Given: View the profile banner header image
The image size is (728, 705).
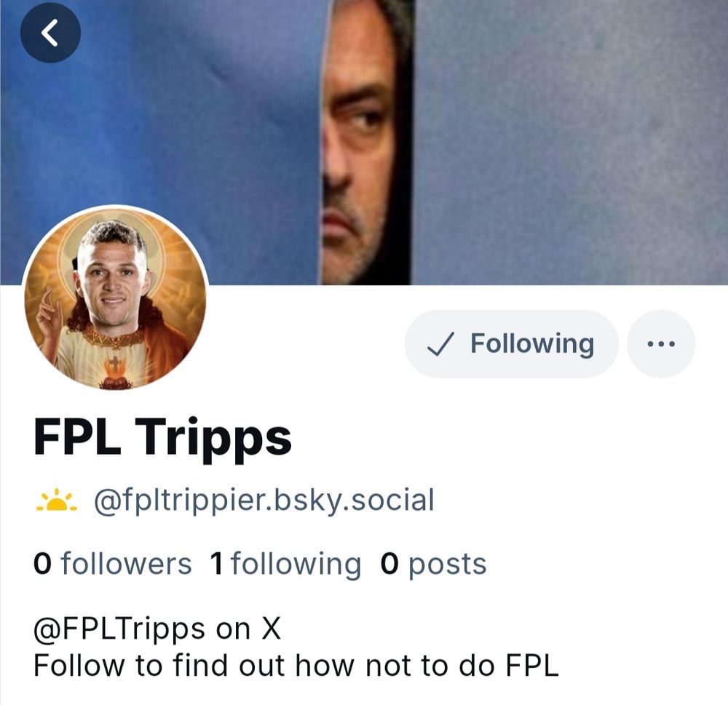Looking at the screenshot, I should tap(364, 142).
